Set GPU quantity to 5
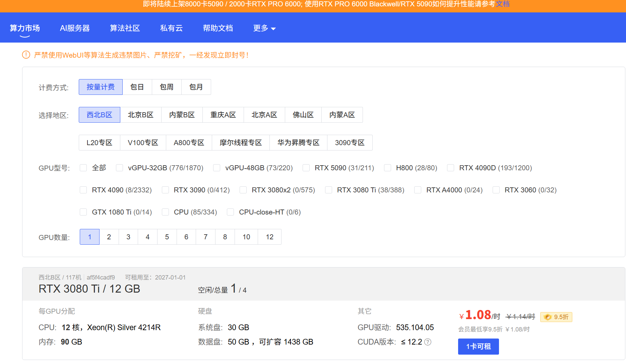 167,237
